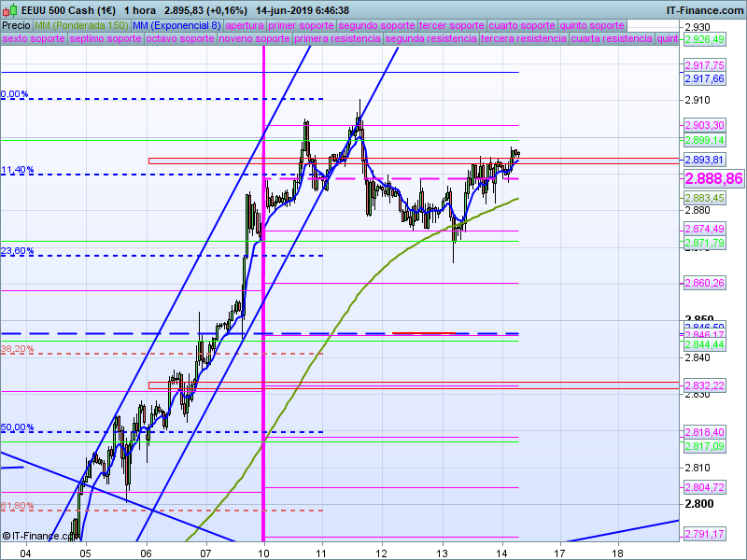The width and height of the screenshot is (747, 560).
Task: Select the green 2.926,49 price label
Action: click(x=703, y=40)
